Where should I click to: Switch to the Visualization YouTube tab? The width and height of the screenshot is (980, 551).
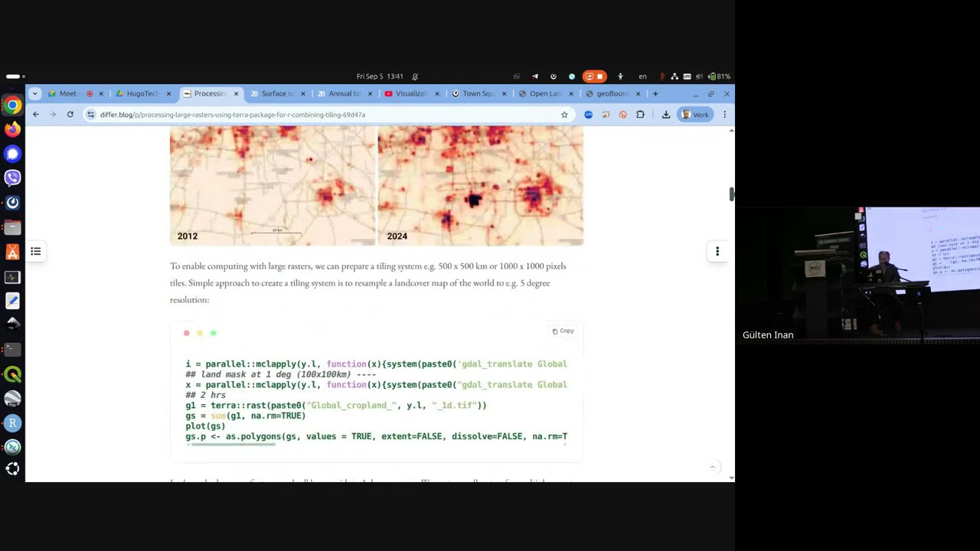tap(411, 93)
